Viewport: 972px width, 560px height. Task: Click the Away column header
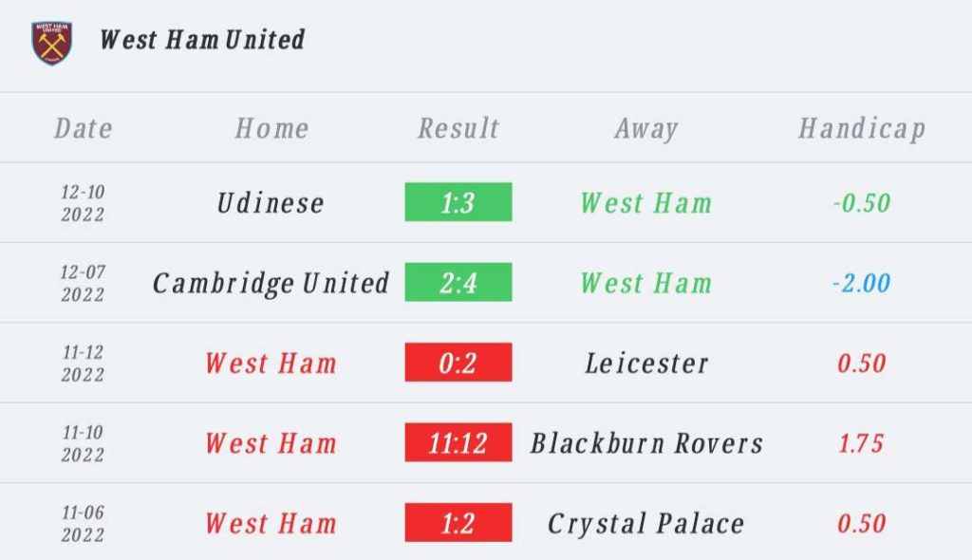coord(645,128)
